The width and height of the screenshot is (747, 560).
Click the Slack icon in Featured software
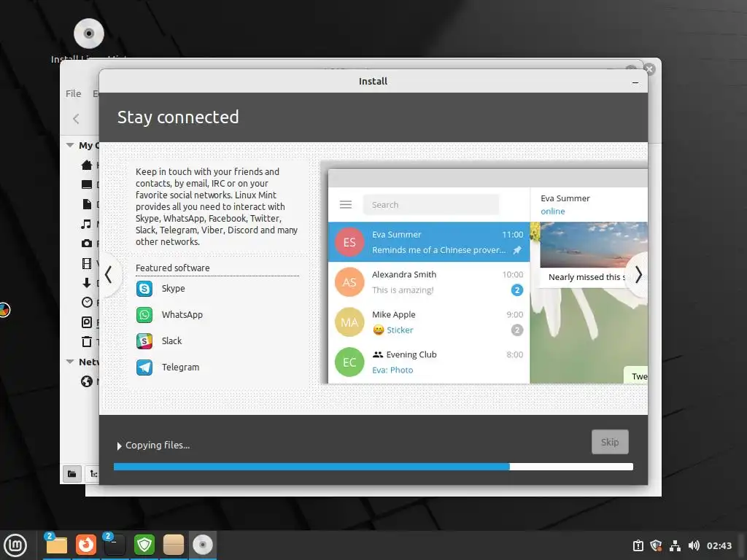(x=144, y=341)
